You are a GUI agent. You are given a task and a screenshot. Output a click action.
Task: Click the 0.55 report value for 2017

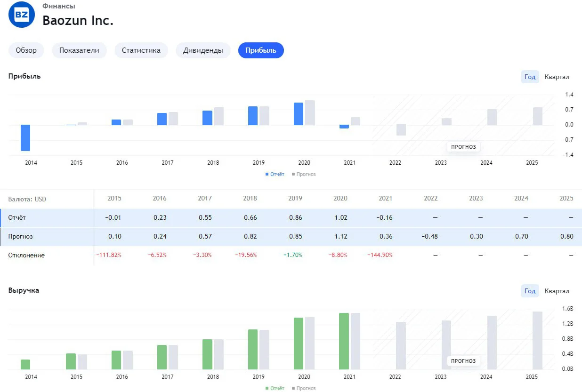tap(205, 218)
